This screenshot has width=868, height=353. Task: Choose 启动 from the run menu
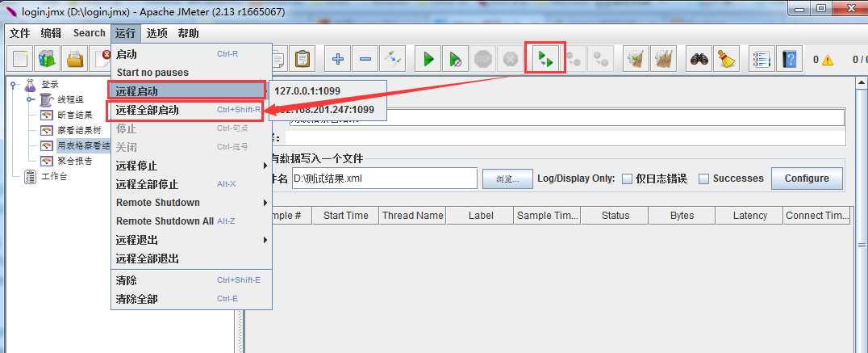191,54
